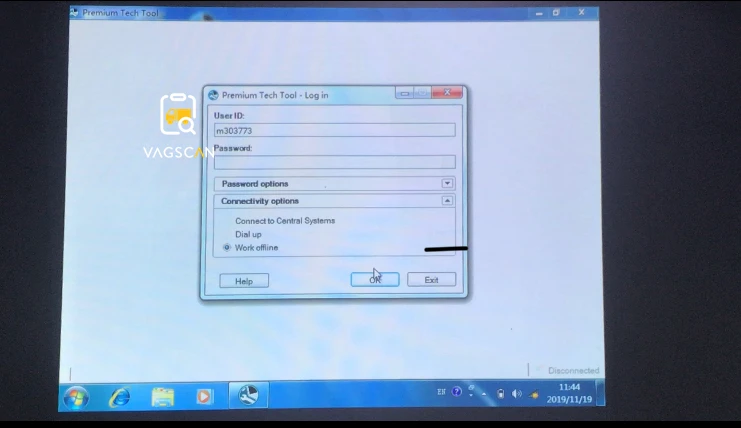Click the Disconnected status text
Viewport: 741px width, 428px height.
(x=573, y=370)
